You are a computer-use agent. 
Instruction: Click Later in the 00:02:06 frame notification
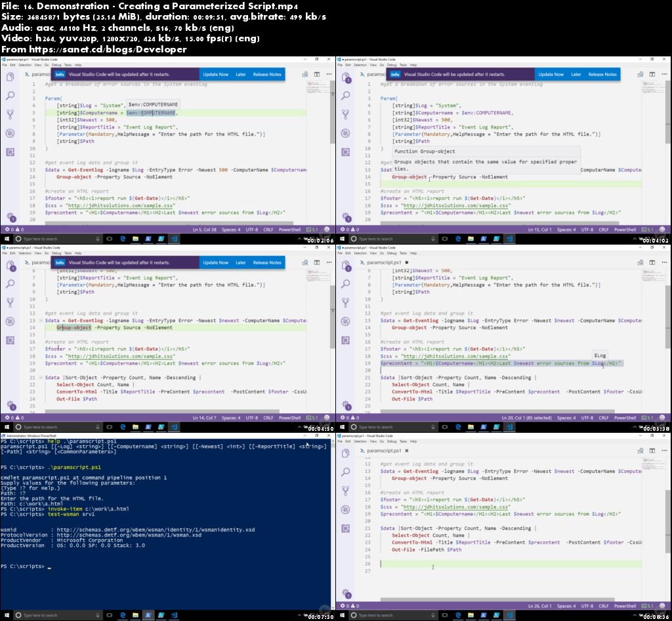click(x=240, y=75)
